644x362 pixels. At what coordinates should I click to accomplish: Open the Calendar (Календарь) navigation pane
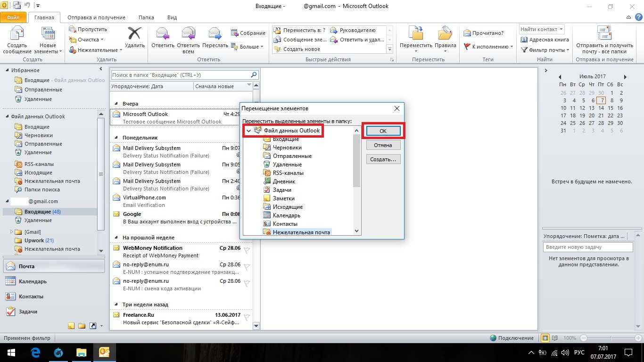[53, 281]
